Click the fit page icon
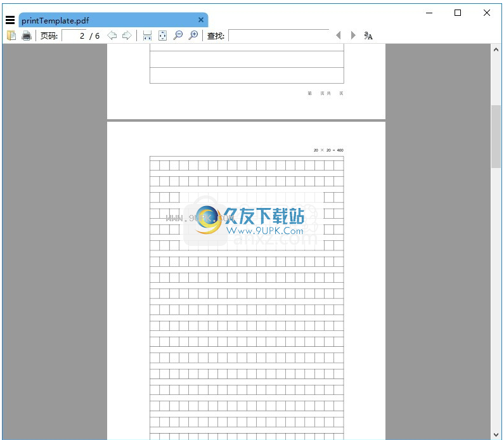 coord(163,36)
